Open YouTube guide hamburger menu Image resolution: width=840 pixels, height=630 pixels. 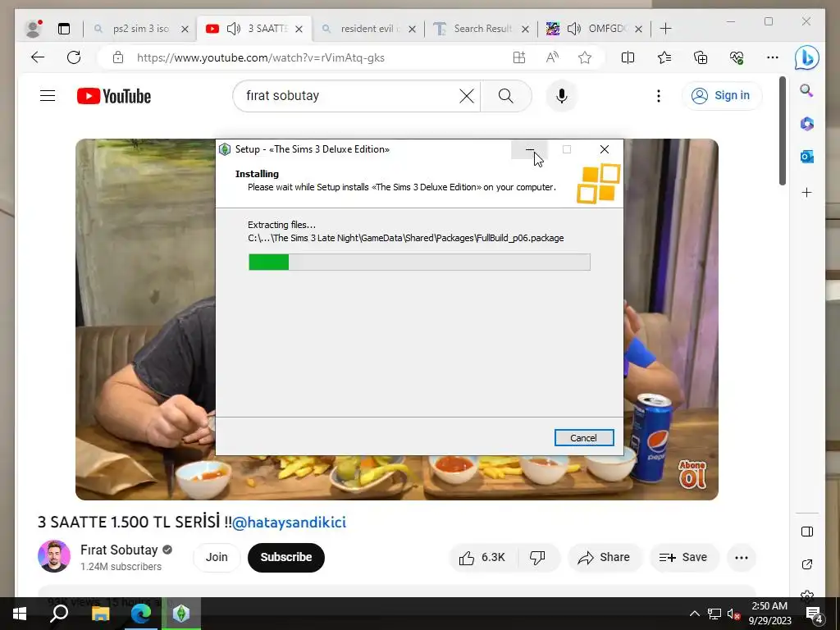pos(48,96)
